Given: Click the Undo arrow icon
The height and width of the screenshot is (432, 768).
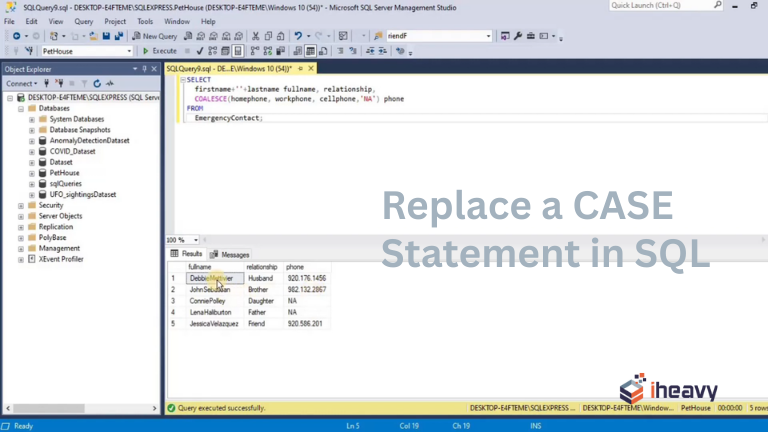Looking at the screenshot, I should 298,36.
